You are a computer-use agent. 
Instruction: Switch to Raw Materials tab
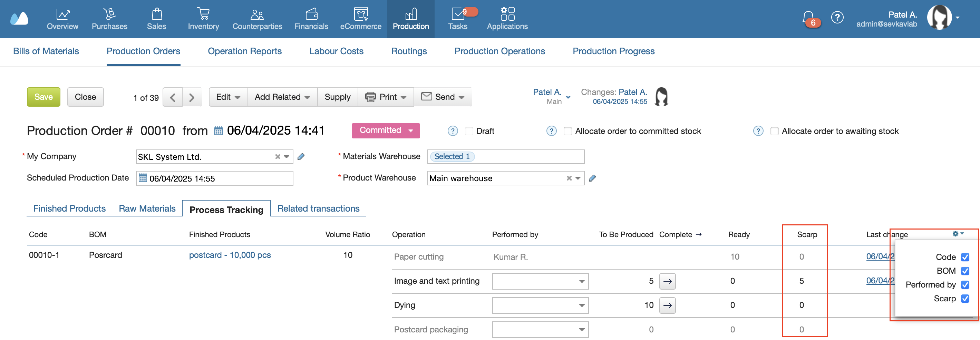147,209
